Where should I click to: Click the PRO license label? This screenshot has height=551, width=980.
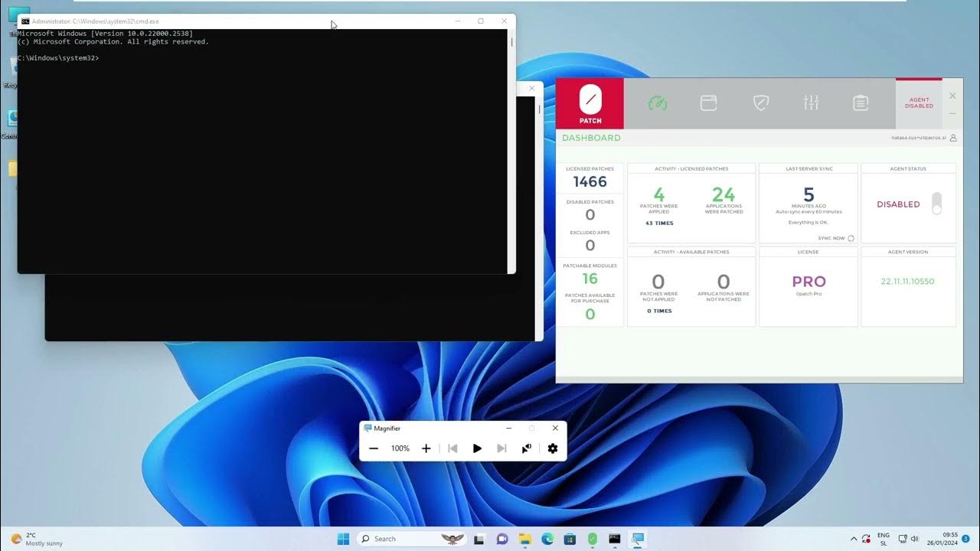808,282
